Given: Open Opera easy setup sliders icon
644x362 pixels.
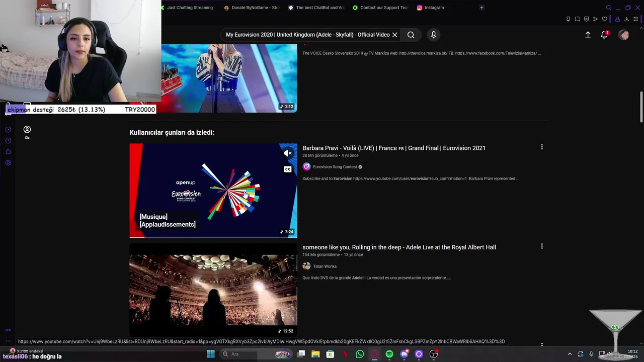Looking at the screenshot, I should [636, 19].
